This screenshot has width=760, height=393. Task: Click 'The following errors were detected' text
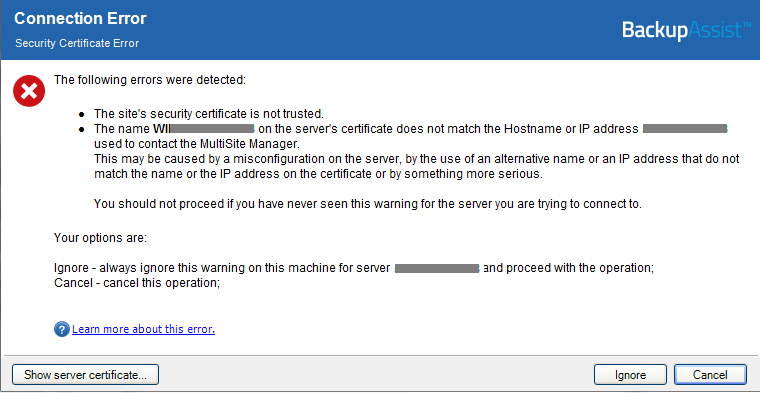[150, 79]
